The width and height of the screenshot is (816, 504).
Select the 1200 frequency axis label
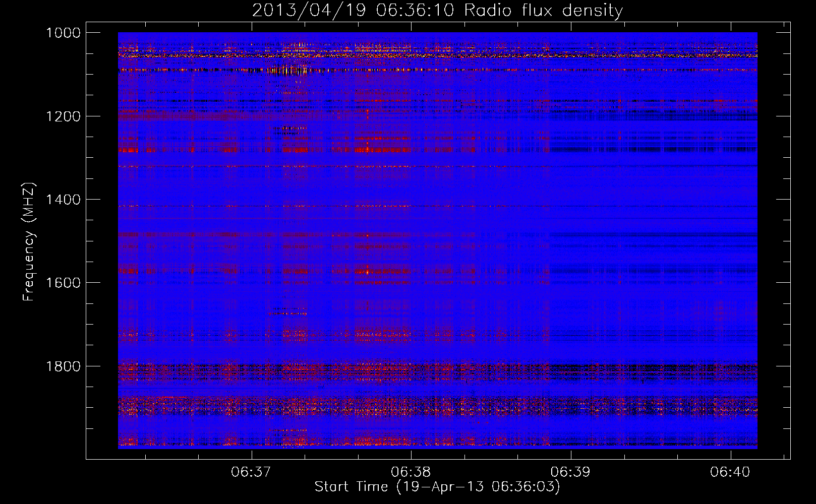(x=63, y=116)
